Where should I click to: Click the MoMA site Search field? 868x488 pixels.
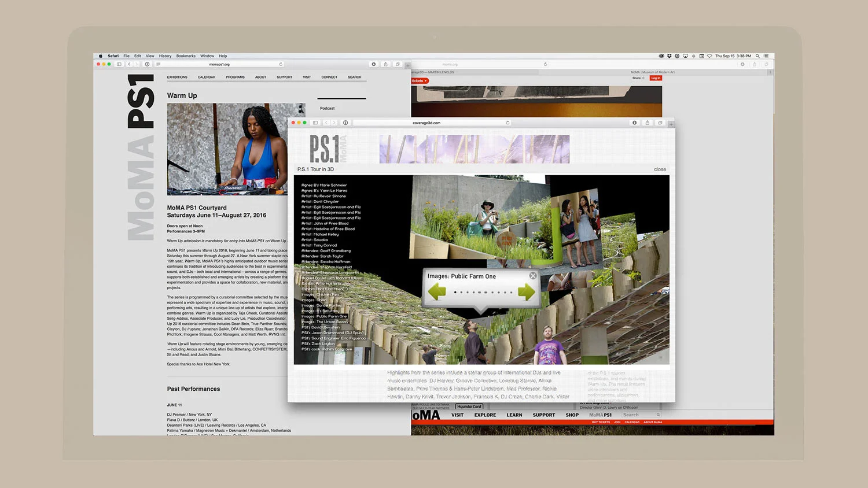click(x=641, y=415)
